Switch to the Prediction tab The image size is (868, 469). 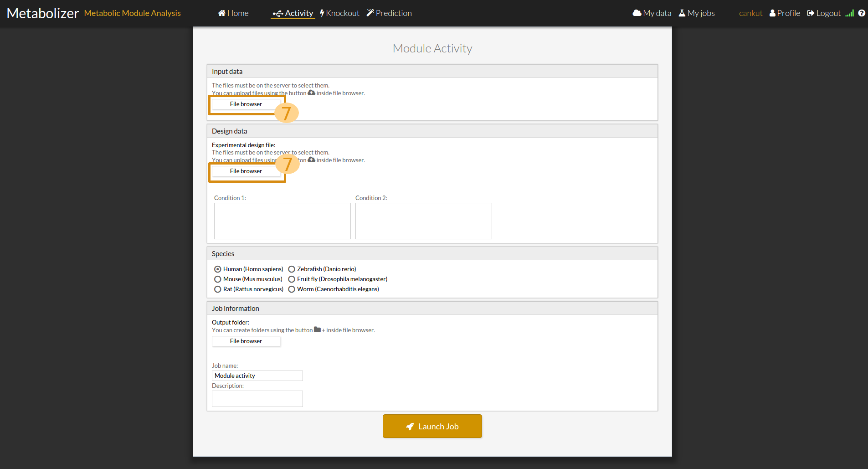click(389, 13)
